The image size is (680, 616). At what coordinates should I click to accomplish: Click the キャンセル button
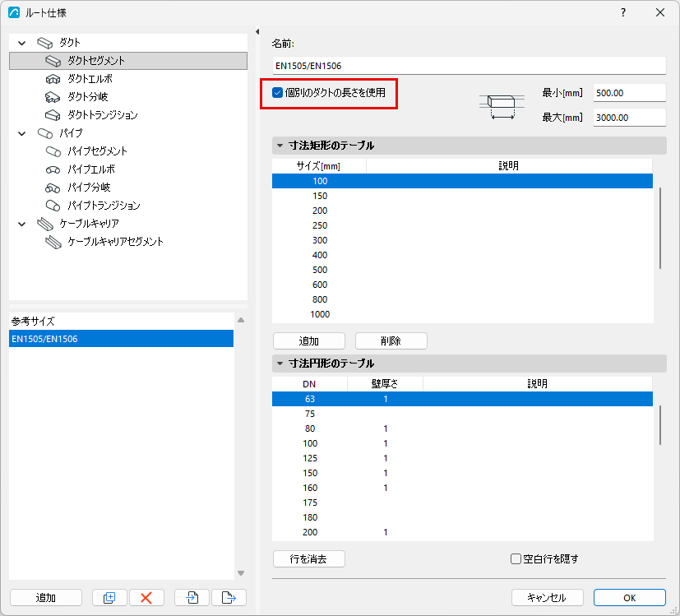[548, 597]
